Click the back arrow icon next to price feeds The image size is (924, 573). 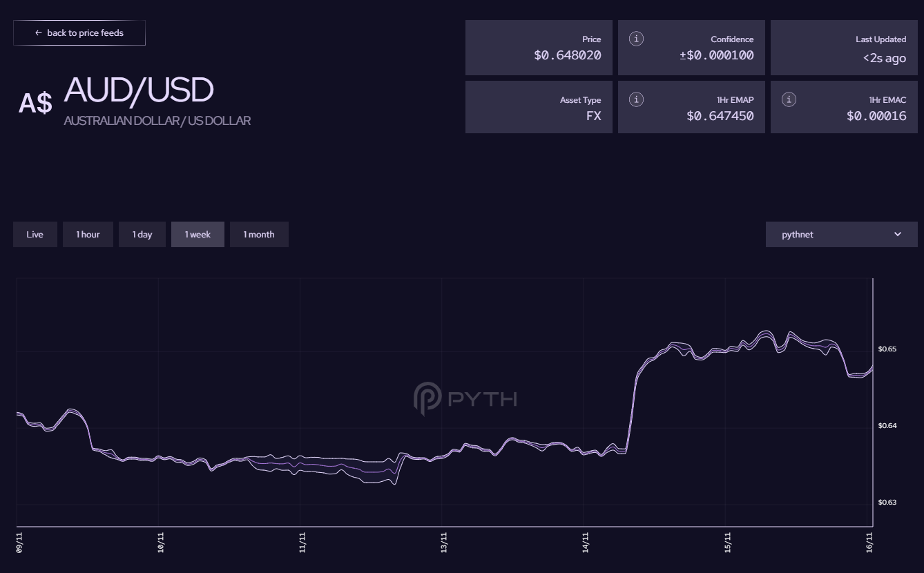(39, 32)
